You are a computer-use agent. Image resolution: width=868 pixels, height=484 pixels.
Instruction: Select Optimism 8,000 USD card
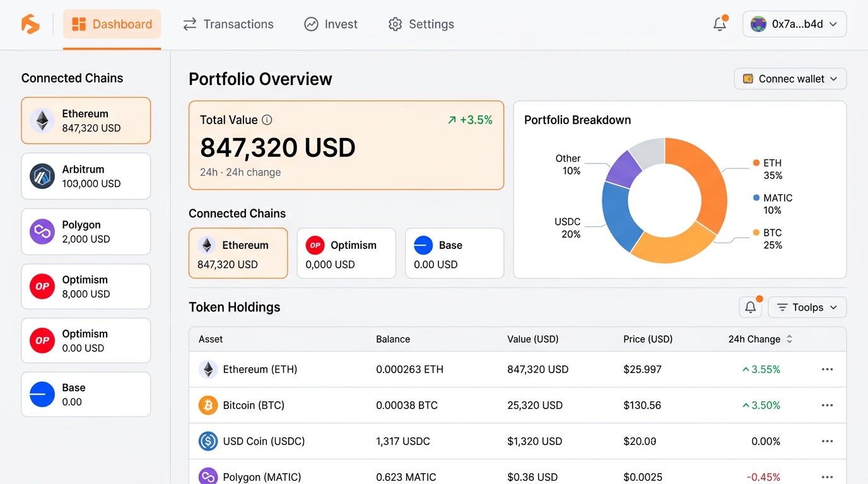86,286
